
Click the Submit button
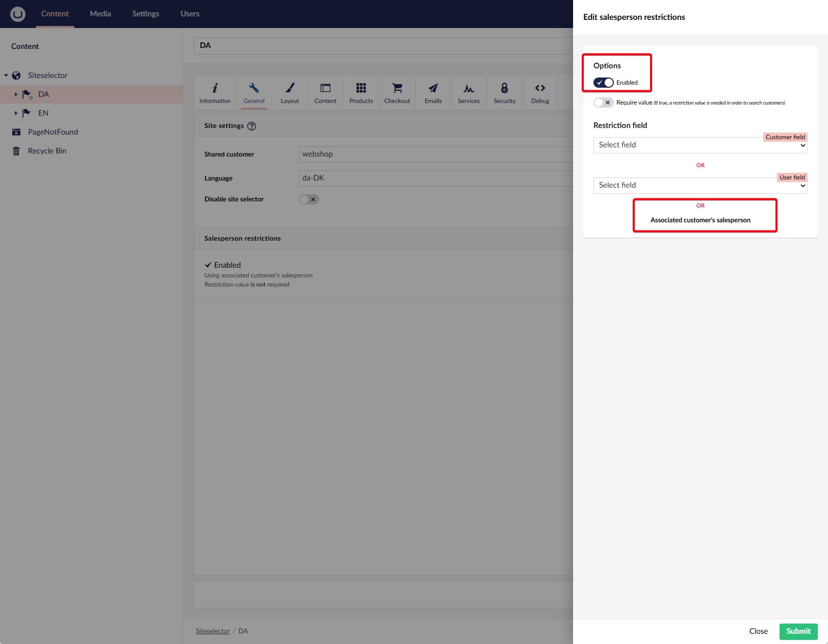[798, 631]
